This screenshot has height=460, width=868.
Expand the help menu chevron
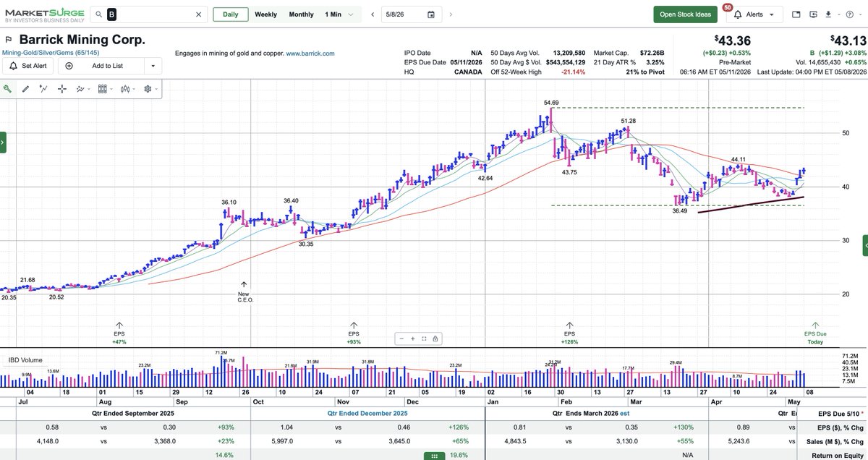click(x=859, y=14)
